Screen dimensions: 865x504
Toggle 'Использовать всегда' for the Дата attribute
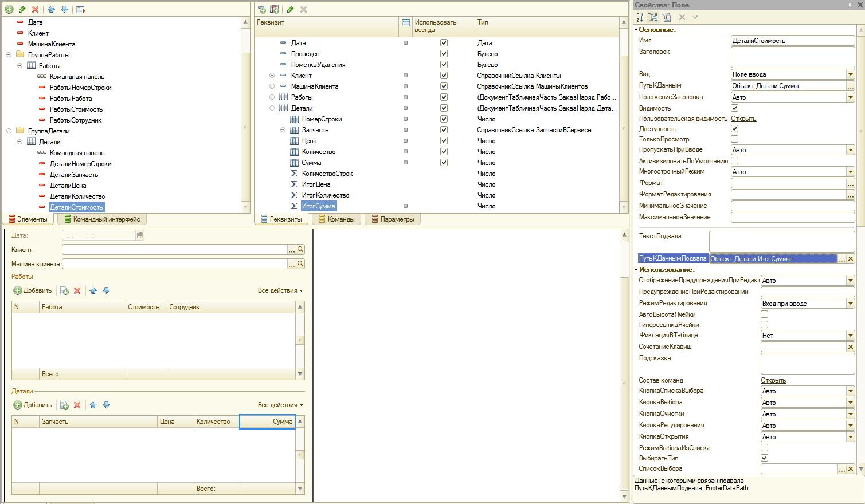(444, 43)
